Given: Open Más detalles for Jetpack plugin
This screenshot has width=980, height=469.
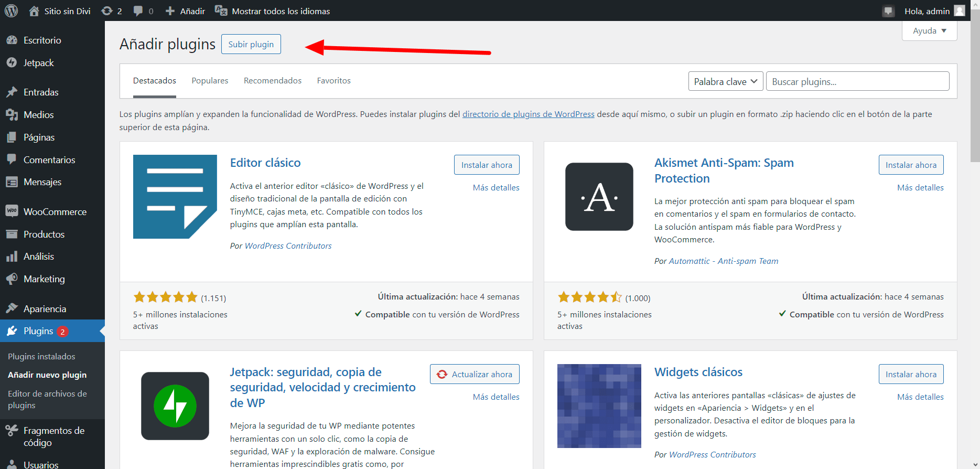Looking at the screenshot, I should coord(496,397).
